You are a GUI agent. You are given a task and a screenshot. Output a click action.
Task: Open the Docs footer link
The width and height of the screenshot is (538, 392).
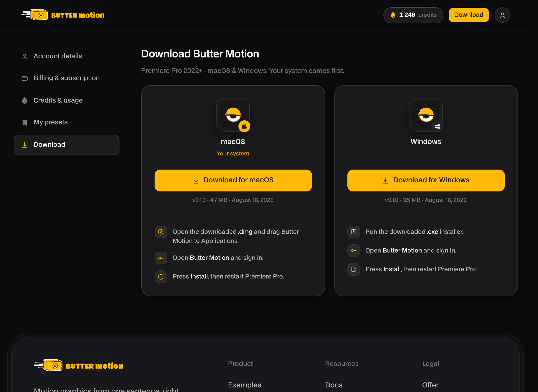pyautogui.click(x=334, y=385)
